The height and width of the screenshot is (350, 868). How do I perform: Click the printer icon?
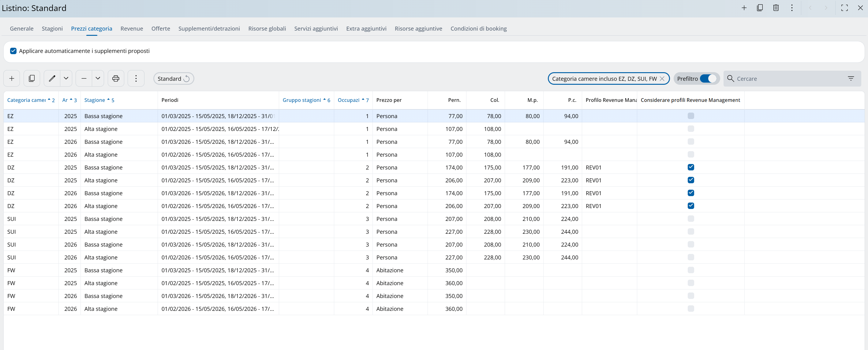pos(116,79)
